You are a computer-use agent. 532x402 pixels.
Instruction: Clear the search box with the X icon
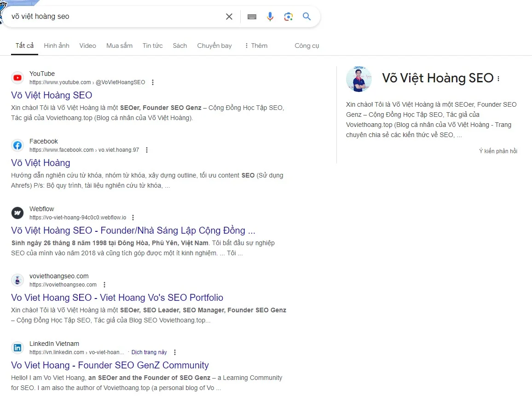pyautogui.click(x=229, y=17)
